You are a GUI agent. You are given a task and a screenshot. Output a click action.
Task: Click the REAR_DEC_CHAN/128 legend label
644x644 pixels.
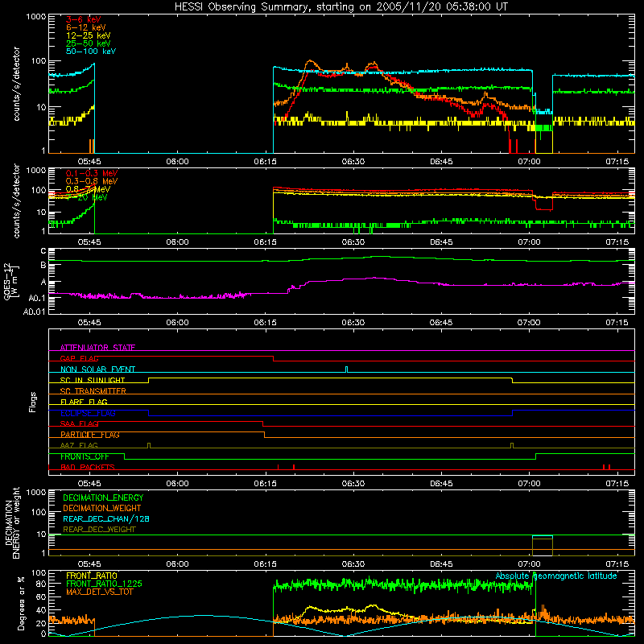(x=106, y=518)
